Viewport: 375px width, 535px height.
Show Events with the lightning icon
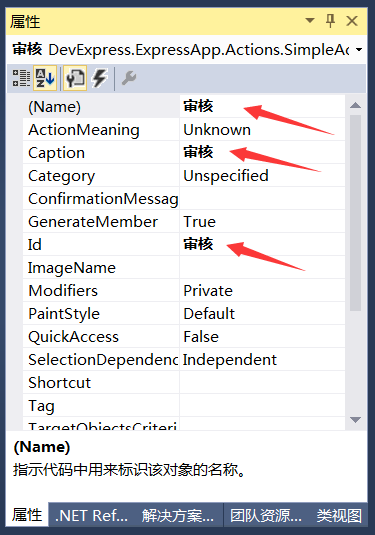pos(100,78)
